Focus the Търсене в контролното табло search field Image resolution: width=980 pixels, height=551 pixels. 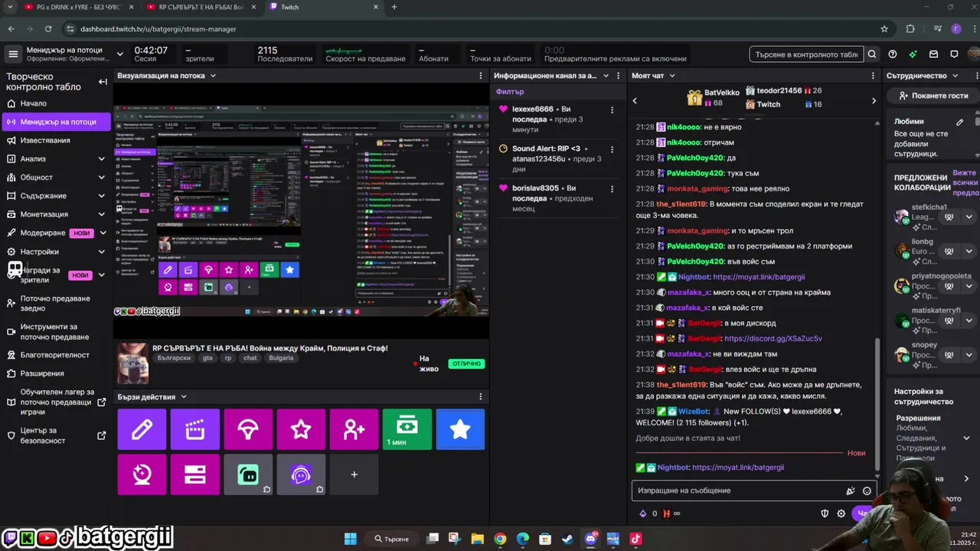pyautogui.click(x=807, y=54)
